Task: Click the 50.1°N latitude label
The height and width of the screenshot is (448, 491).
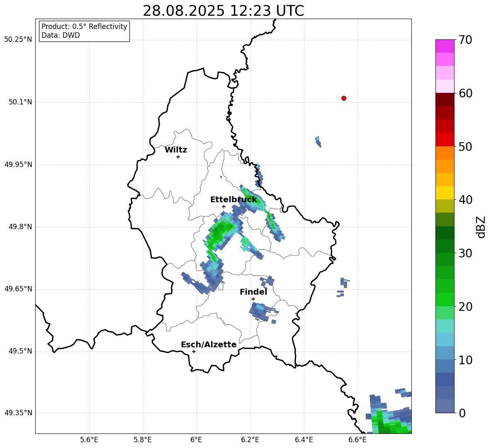Action: [20, 102]
